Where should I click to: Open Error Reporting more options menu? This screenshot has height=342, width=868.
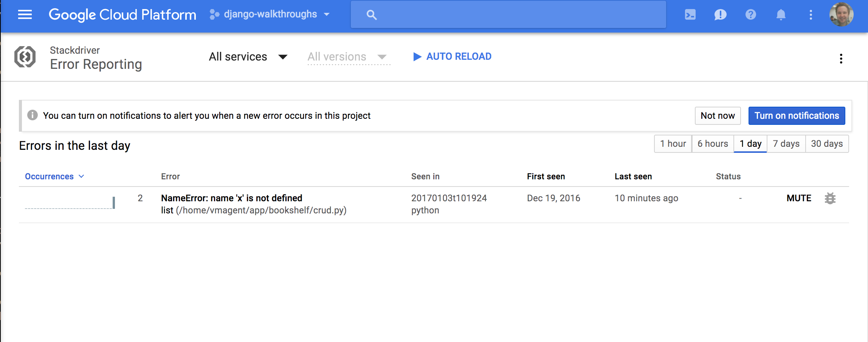[841, 59]
